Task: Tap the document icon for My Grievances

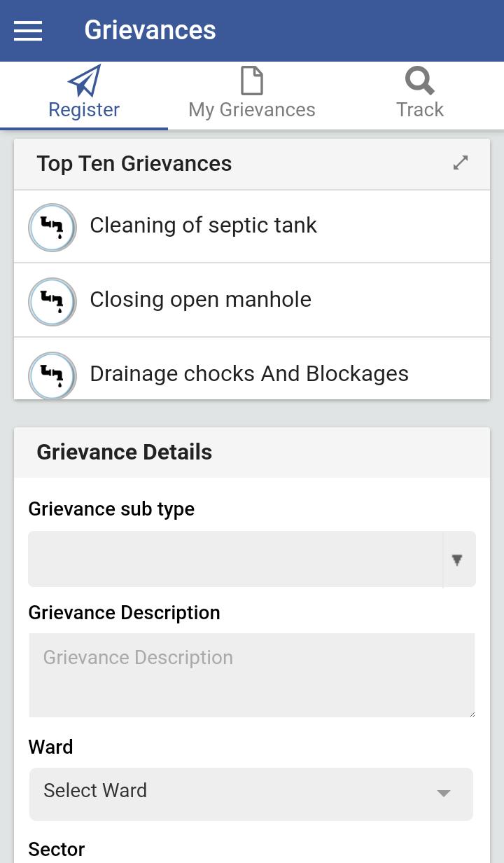Action: [252, 81]
